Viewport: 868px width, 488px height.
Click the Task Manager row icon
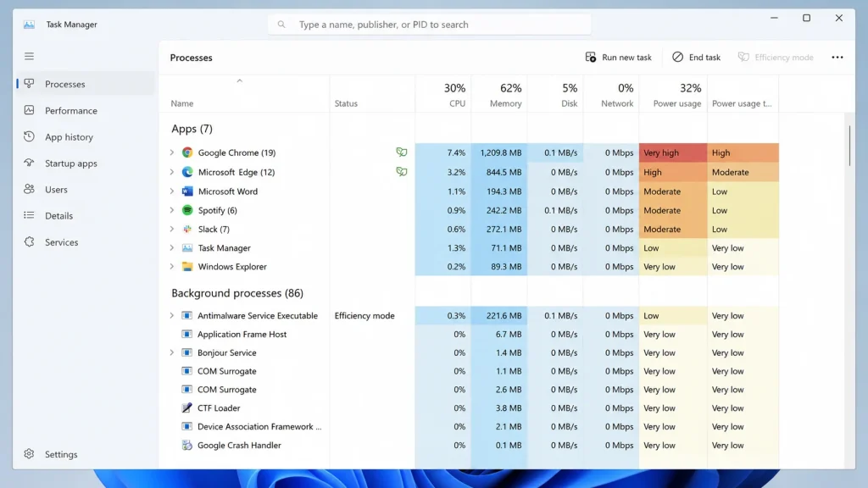pyautogui.click(x=187, y=247)
